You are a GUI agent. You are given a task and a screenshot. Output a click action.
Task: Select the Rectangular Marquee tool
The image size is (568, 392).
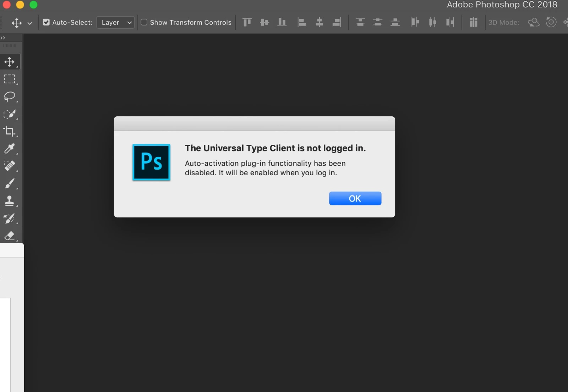[x=10, y=79]
